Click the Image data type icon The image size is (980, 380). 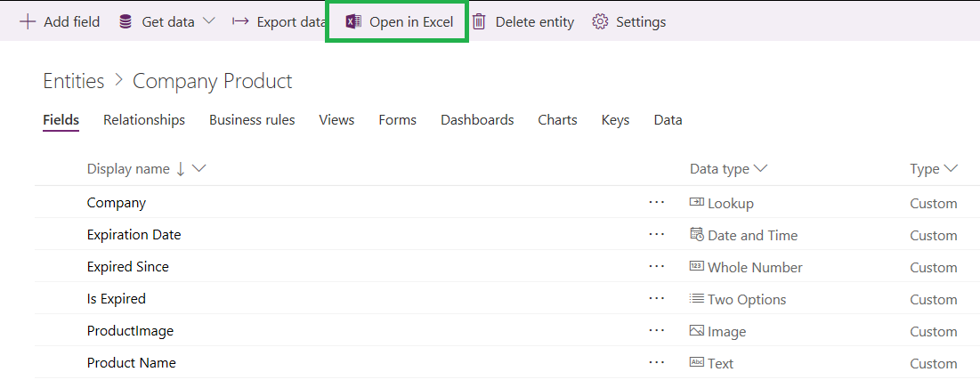pos(697,331)
